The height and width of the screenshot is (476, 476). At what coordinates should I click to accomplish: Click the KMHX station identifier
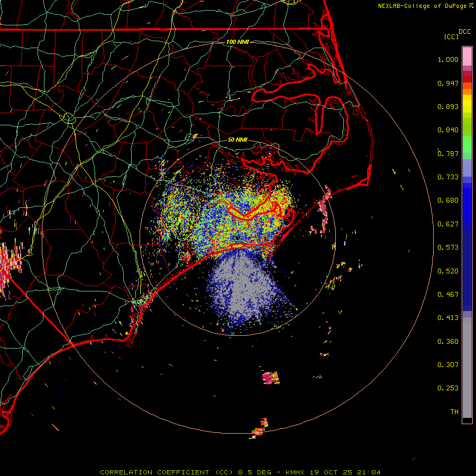coord(295,472)
